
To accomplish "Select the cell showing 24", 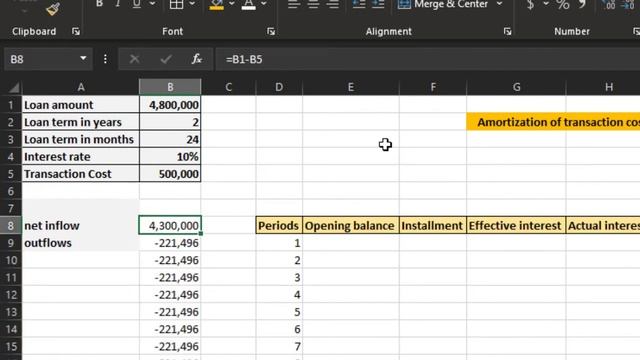I will point(170,139).
